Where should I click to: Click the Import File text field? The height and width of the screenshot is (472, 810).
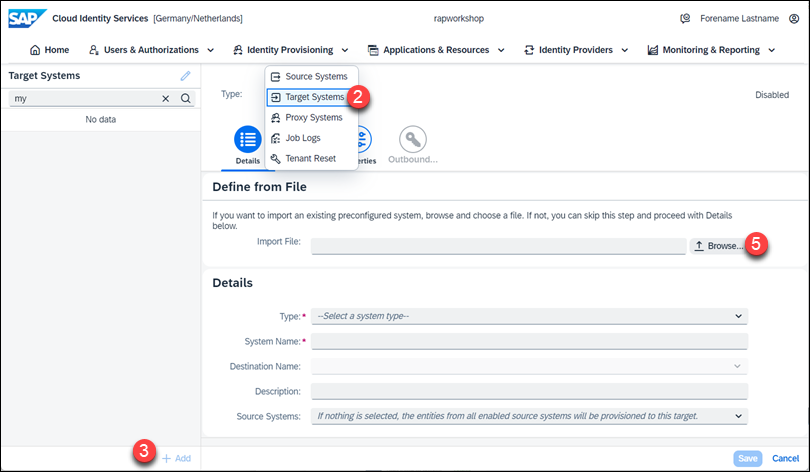pos(499,246)
